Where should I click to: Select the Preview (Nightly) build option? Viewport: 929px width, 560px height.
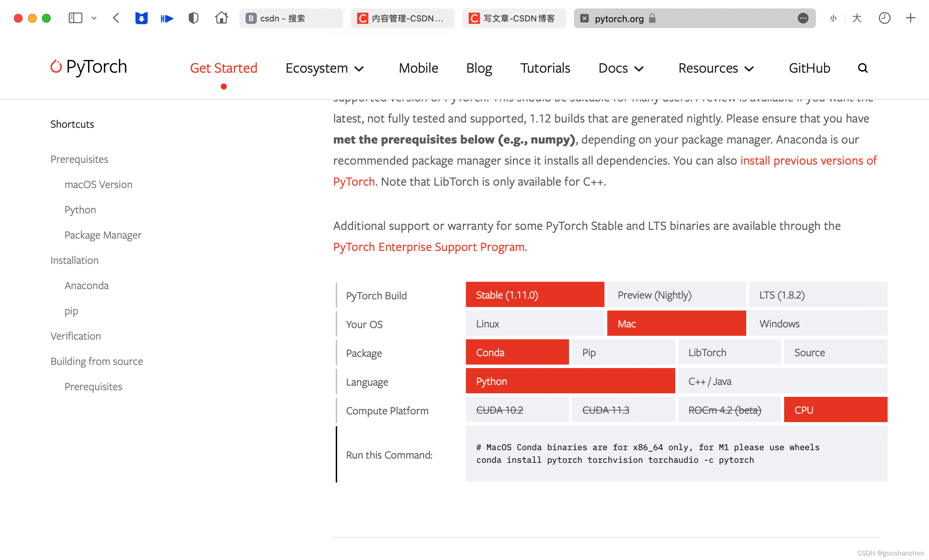click(x=676, y=294)
